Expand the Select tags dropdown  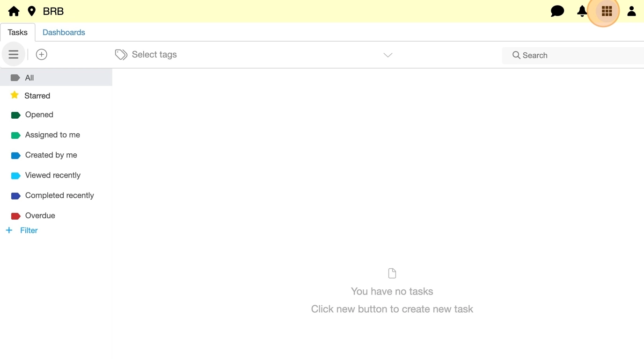coord(253,55)
